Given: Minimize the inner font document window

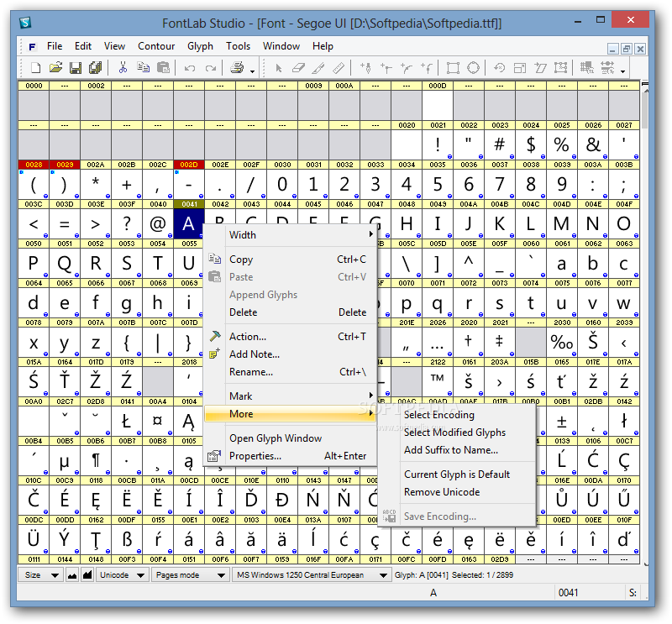Looking at the screenshot, I should coord(613,49).
